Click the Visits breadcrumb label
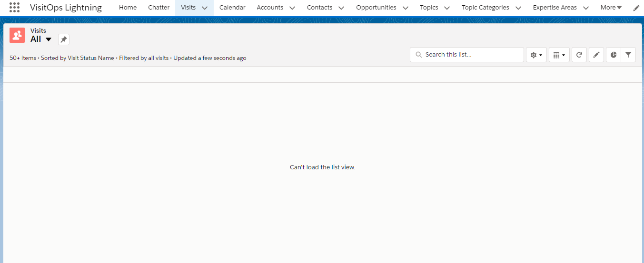The width and height of the screenshot is (644, 263). pyautogui.click(x=38, y=30)
